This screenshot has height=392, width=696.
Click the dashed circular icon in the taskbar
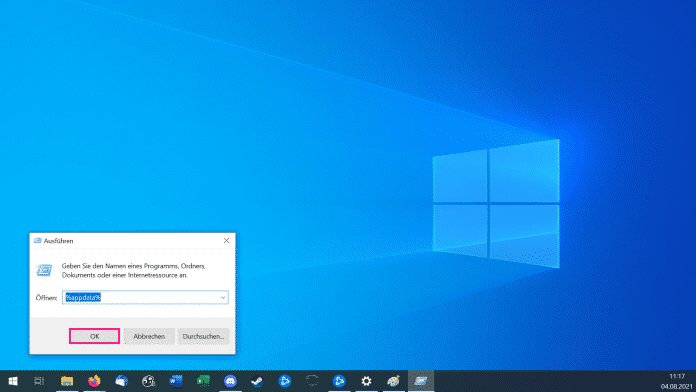pyautogui.click(x=312, y=381)
